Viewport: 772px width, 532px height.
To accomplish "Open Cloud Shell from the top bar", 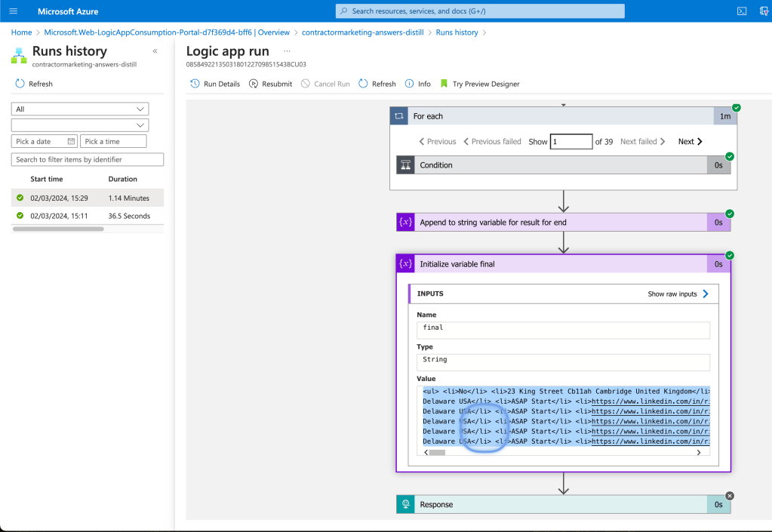I will [x=742, y=11].
